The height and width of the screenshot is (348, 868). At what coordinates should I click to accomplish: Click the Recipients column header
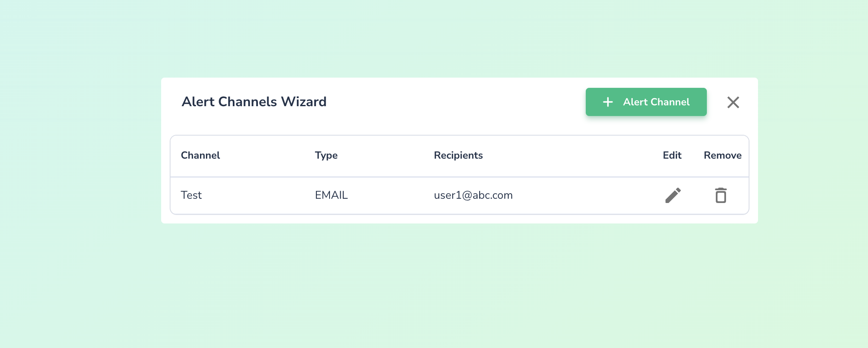[458, 155]
